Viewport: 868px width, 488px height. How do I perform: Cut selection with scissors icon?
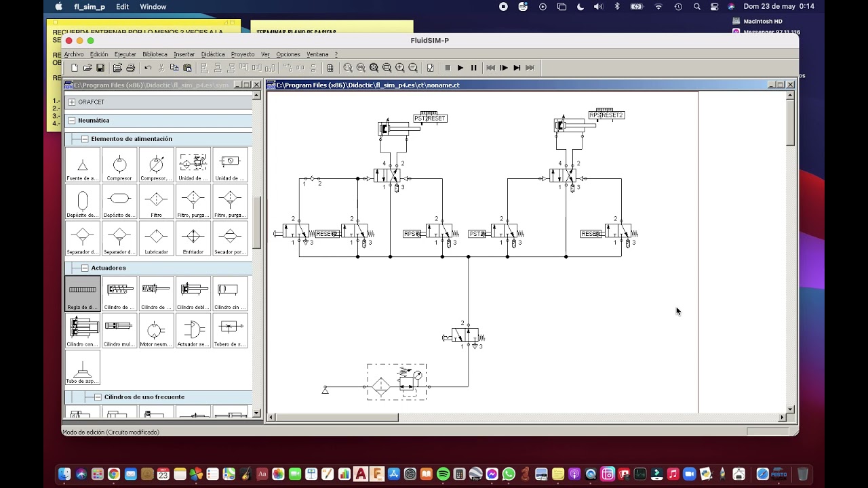tap(161, 68)
